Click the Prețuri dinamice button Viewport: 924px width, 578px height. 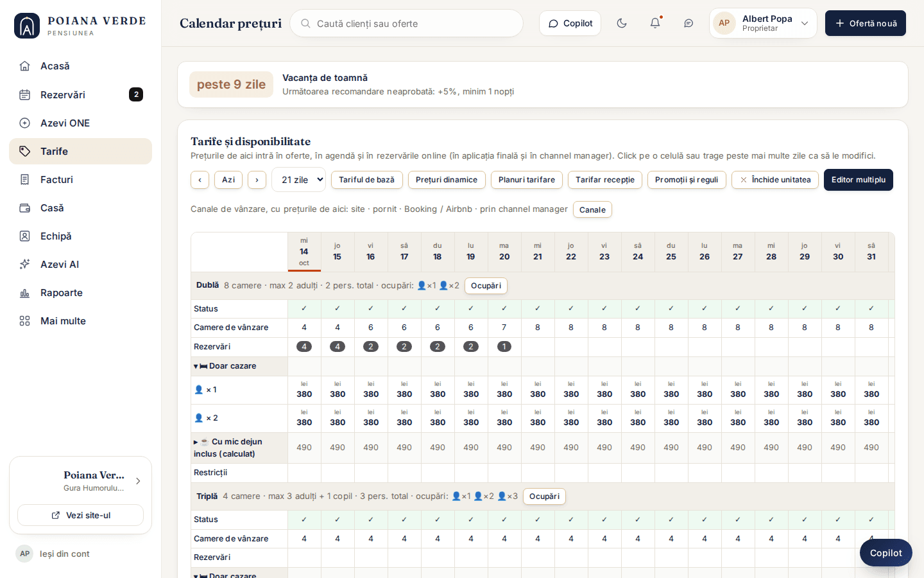tap(447, 180)
